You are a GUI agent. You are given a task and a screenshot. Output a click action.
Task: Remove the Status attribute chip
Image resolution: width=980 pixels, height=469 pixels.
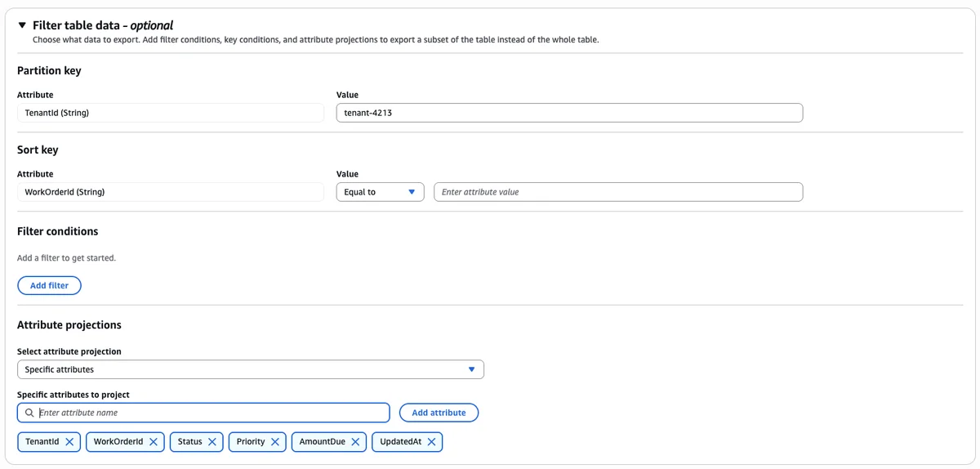[212, 442]
